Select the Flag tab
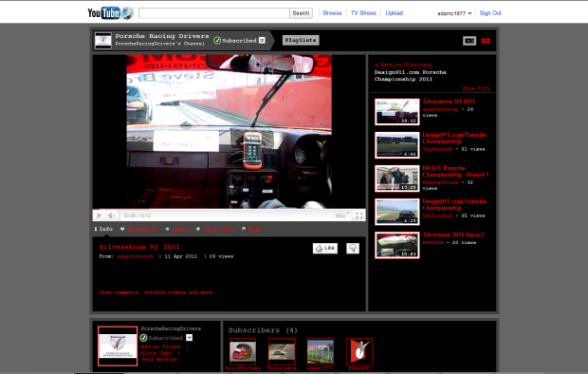The height and width of the screenshot is (374, 588). click(251, 229)
